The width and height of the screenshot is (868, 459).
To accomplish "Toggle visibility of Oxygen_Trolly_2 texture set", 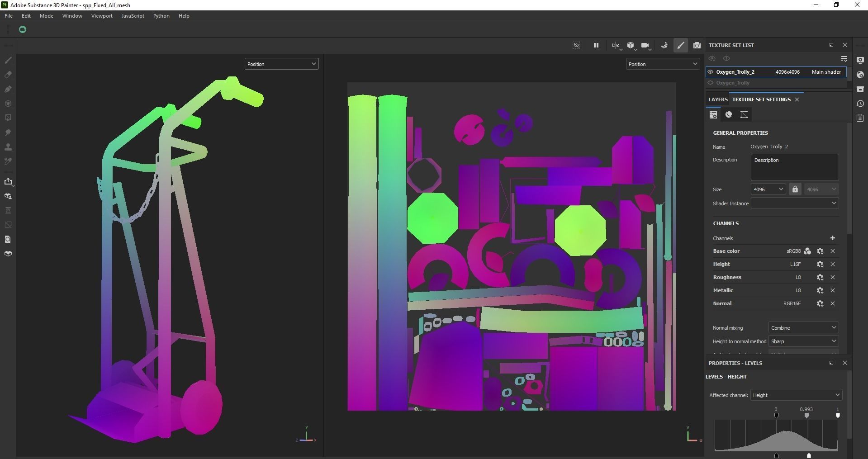I will point(711,72).
